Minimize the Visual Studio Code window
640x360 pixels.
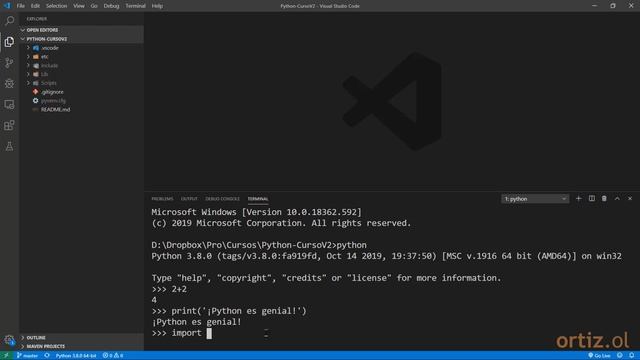594,6
